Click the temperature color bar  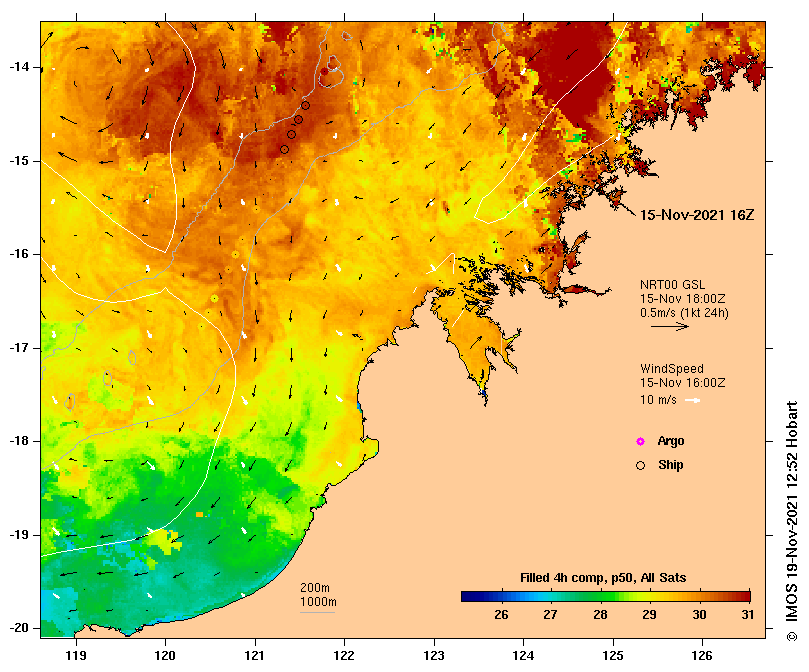[x=606, y=597]
